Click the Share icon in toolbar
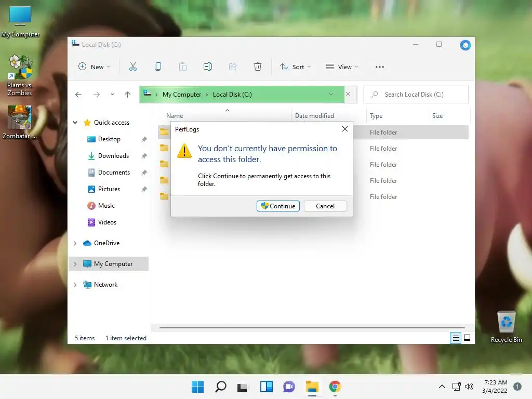 point(233,67)
